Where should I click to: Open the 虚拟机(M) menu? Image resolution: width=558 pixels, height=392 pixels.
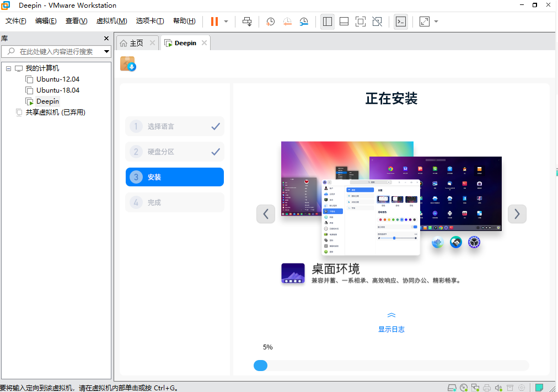[111, 21]
